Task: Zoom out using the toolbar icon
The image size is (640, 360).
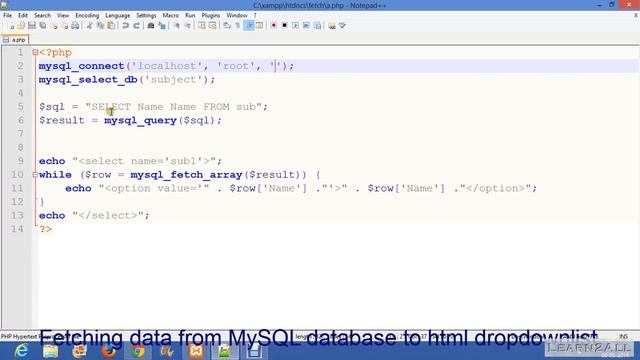Action: (x=187, y=26)
